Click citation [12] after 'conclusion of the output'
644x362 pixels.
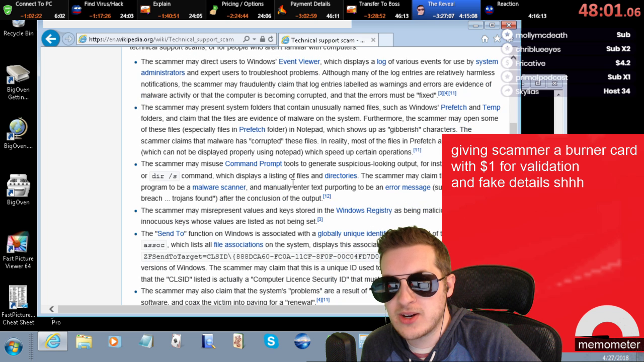[327, 196]
